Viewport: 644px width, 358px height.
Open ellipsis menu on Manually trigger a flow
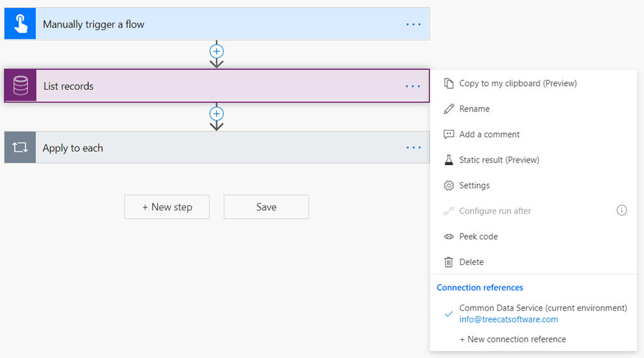(413, 24)
